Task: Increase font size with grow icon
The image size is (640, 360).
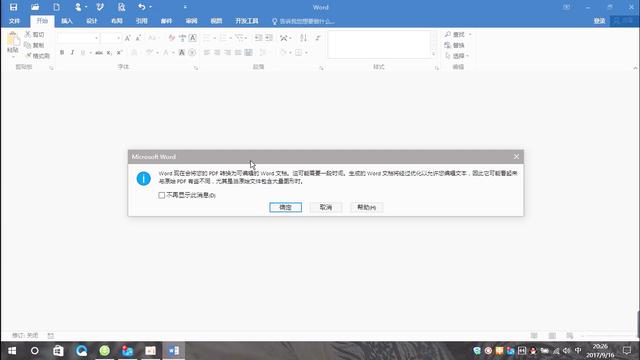Action: (x=128, y=38)
